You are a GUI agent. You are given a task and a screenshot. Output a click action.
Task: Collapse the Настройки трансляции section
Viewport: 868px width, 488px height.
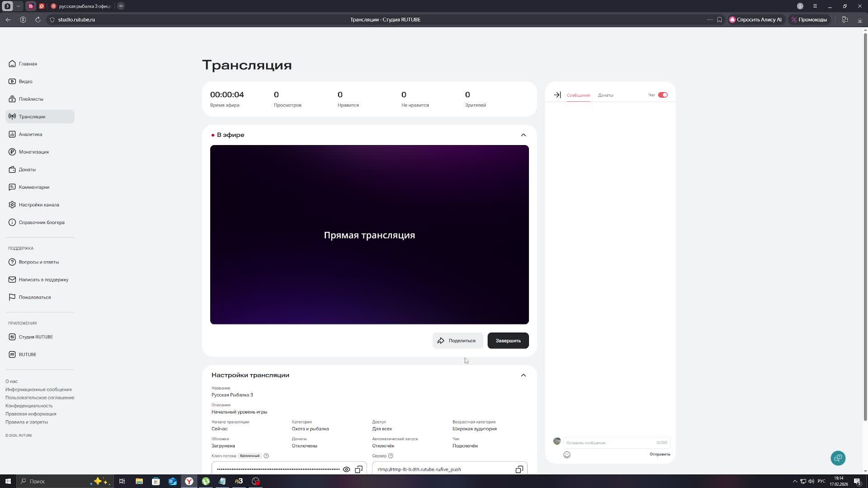point(523,375)
